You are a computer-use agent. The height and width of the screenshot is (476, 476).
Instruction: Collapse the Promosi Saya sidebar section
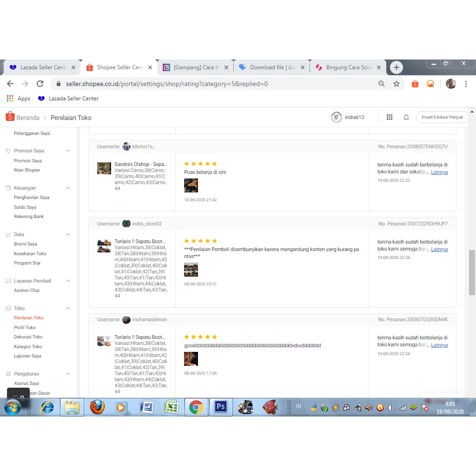(x=68, y=151)
